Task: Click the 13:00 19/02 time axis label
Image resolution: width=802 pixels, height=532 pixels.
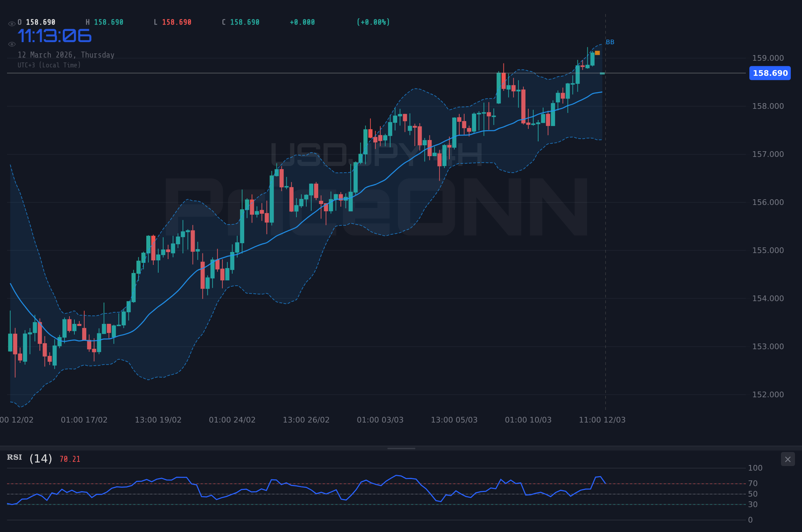Action: coord(158,420)
